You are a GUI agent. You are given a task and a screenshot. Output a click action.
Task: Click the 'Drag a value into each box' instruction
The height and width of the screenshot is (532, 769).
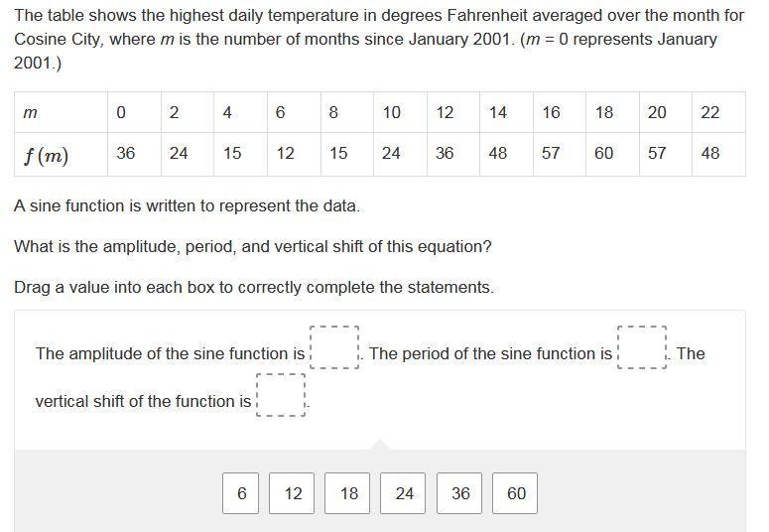point(253,287)
